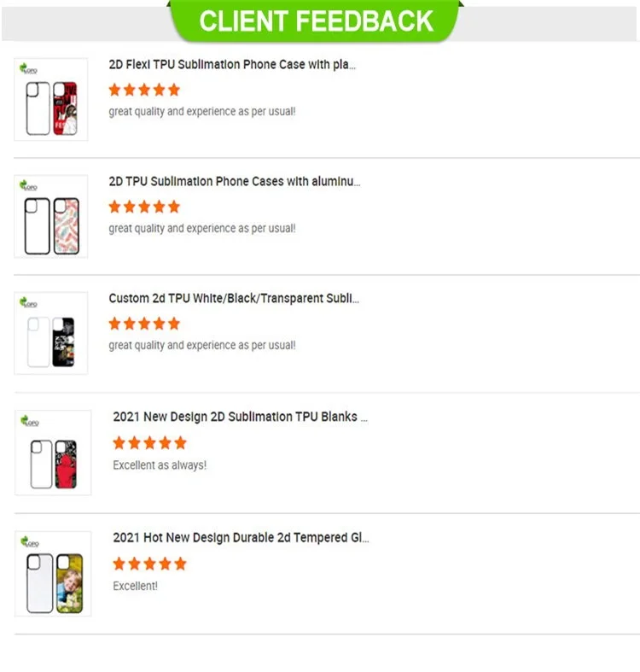This screenshot has height=672, width=640.
Task: Open the Custom 2d TPU White/Black/Transparent thumbnail
Action: (x=51, y=334)
